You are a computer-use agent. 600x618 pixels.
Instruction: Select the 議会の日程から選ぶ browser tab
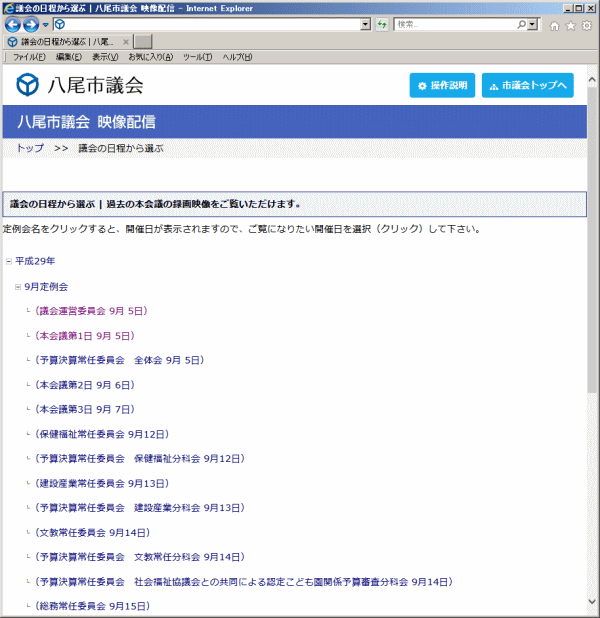[67, 42]
